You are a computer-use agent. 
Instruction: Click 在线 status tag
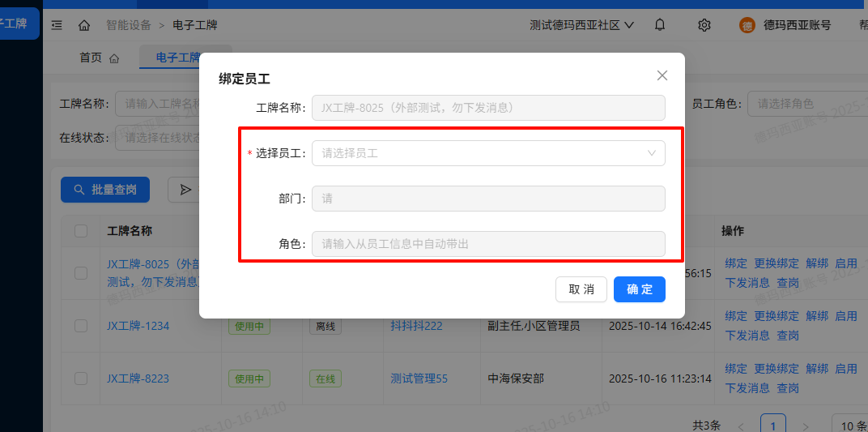point(325,379)
